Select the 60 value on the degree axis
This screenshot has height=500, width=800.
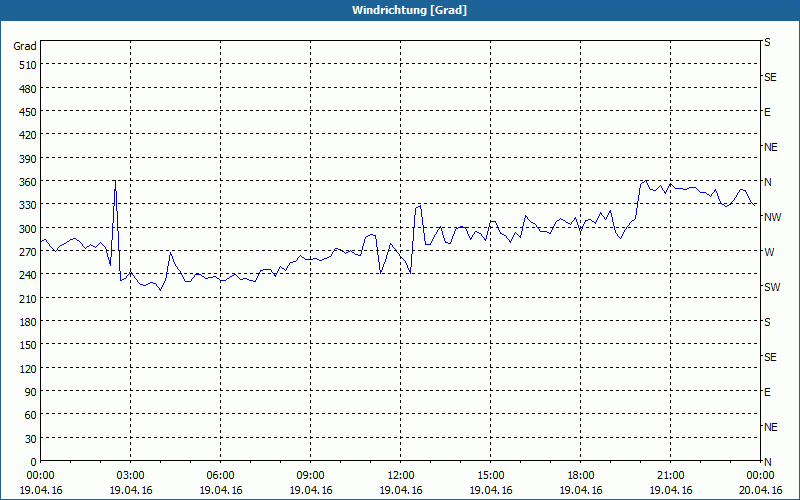(31, 415)
